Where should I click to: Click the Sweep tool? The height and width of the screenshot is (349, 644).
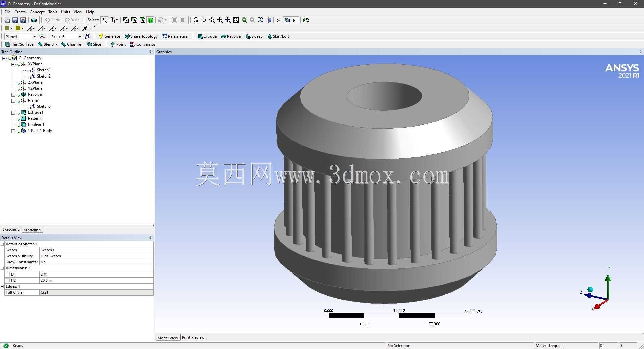click(254, 36)
